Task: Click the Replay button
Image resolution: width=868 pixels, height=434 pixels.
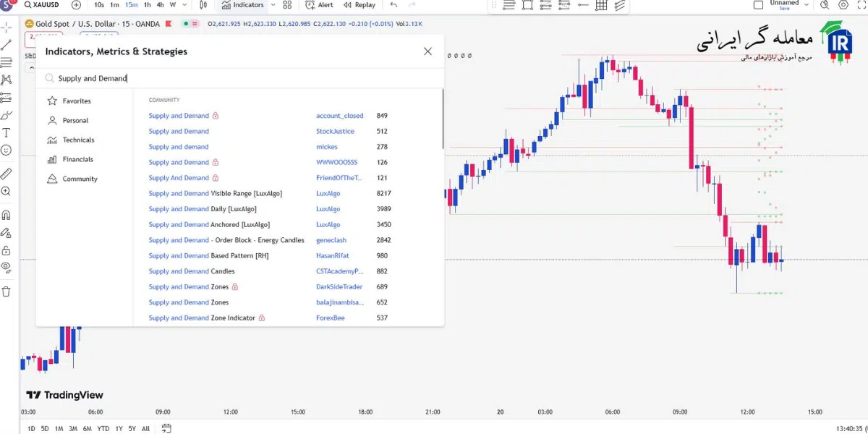Action: 359,5
